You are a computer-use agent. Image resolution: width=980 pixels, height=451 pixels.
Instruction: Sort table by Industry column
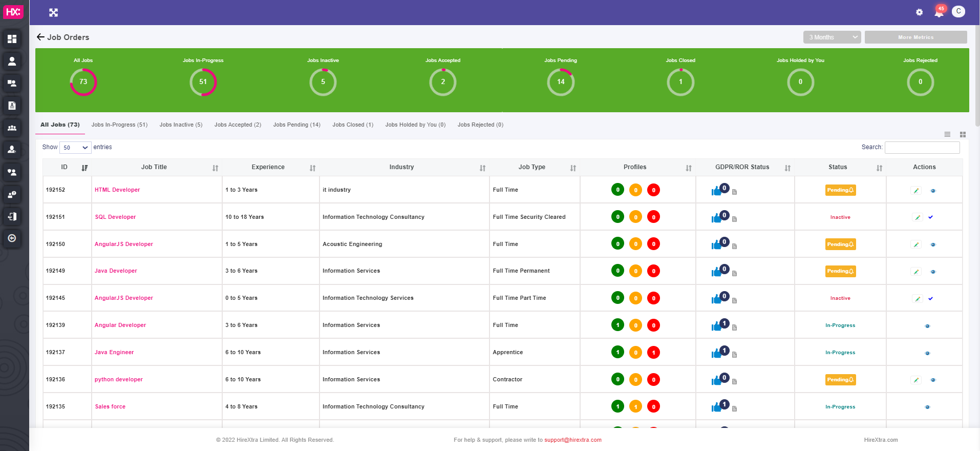click(483, 168)
